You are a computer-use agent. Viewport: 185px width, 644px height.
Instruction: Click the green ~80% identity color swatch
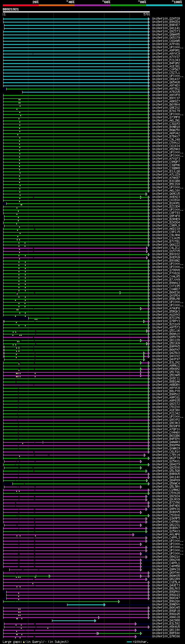coord(128,5)
